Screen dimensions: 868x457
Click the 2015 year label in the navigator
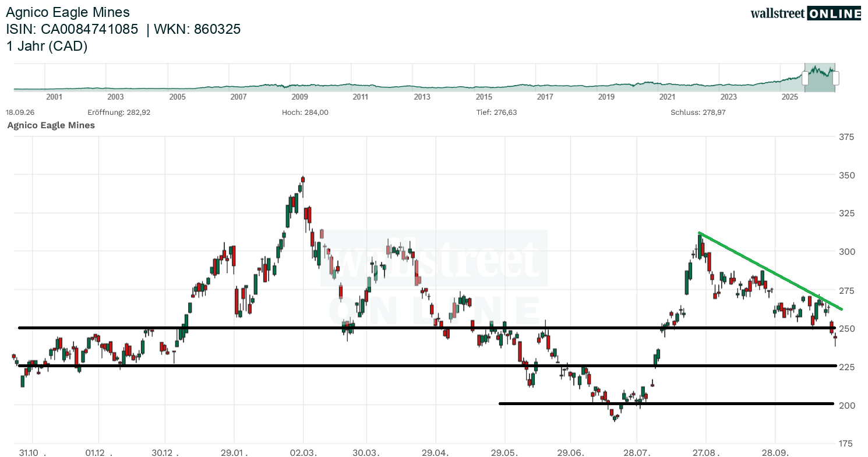click(484, 97)
